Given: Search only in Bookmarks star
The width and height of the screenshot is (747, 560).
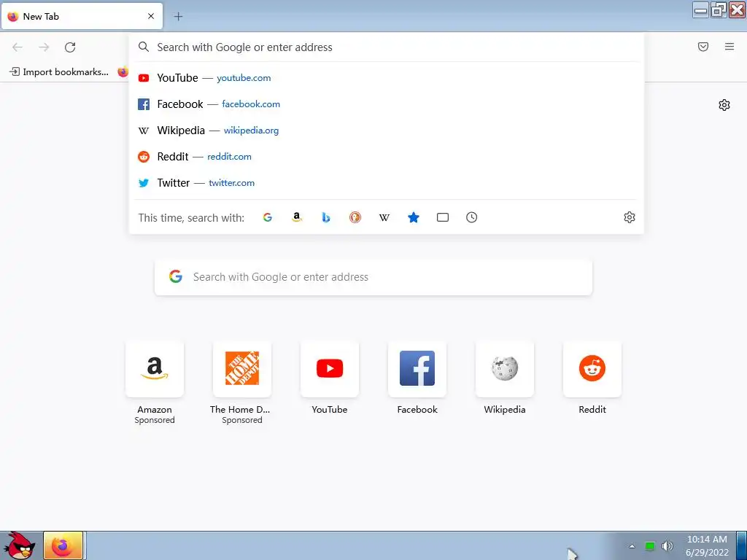Looking at the screenshot, I should click(x=414, y=217).
